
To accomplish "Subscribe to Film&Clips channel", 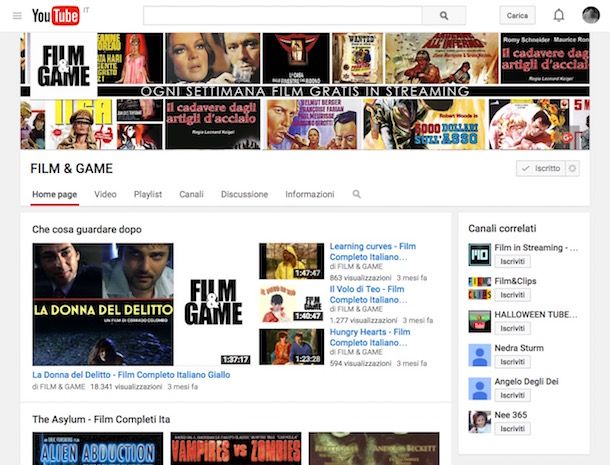I will pyautogui.click(x=512, y=295).
